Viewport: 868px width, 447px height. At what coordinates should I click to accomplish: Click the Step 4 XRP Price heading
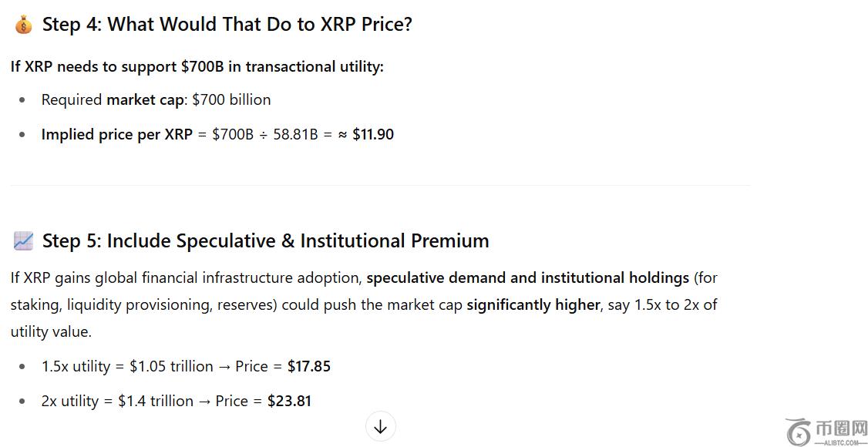coord(227,25)
